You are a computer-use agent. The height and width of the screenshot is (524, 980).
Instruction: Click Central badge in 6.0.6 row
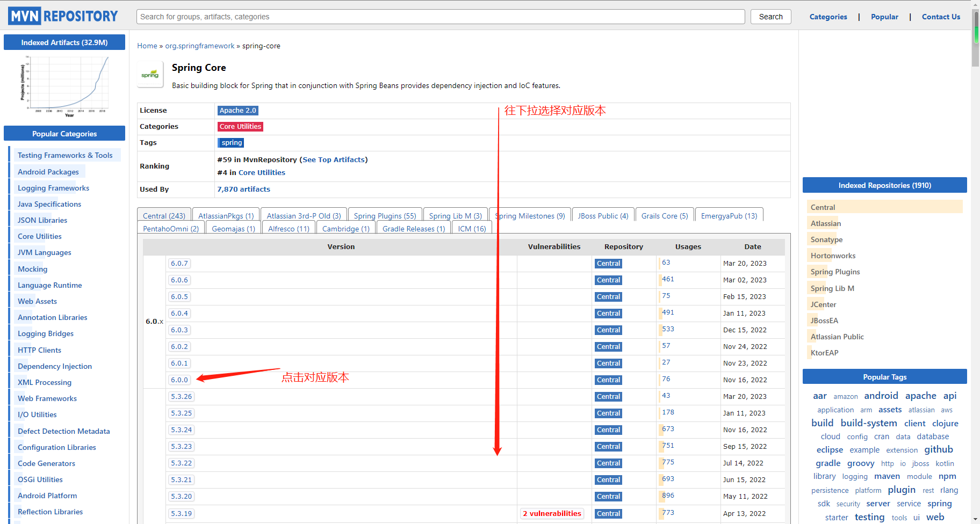coord(608,280)
